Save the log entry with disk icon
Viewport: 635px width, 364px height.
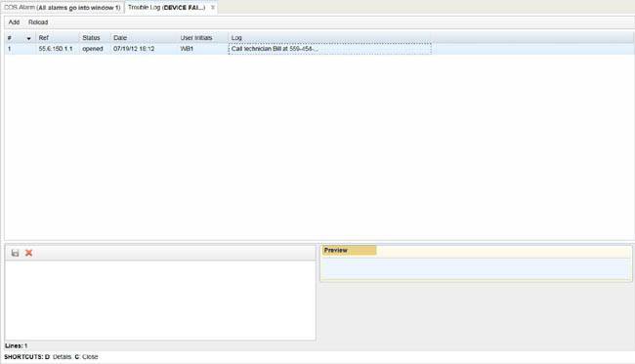[15, 253]
